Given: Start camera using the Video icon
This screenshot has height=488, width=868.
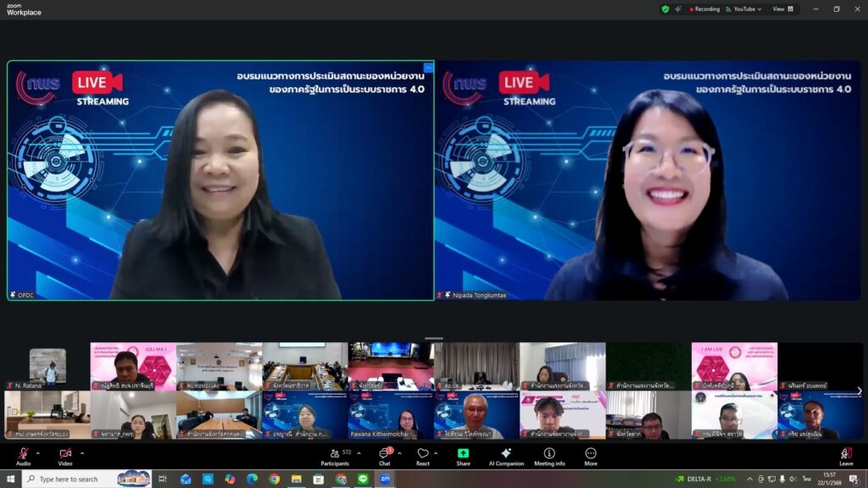Looking at the screenshot, I should [x=65, y=454].
